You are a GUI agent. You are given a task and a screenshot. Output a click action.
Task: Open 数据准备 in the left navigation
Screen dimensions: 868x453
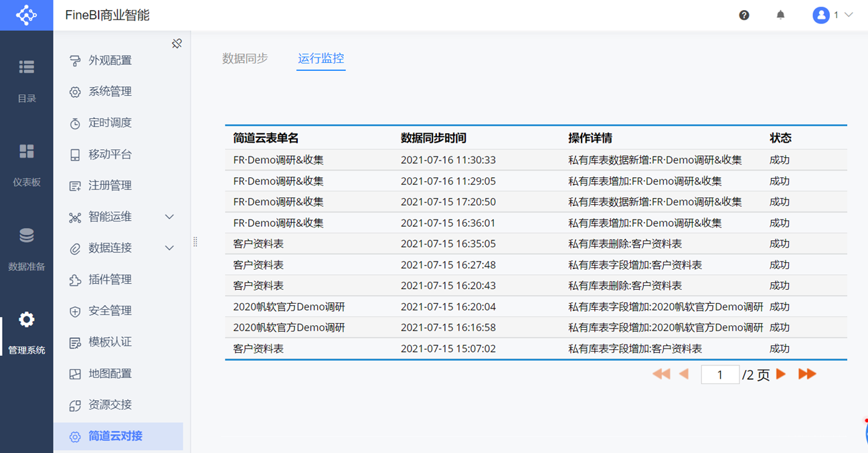coord(27,250)
